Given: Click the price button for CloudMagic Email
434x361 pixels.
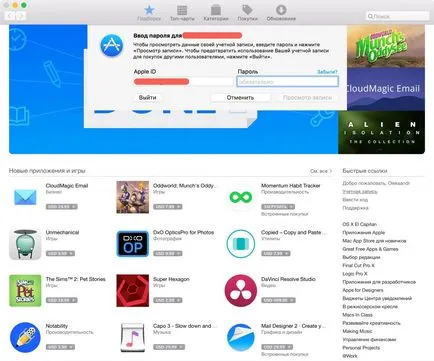Looking at the screenshot, I should [x=61, y=207].
